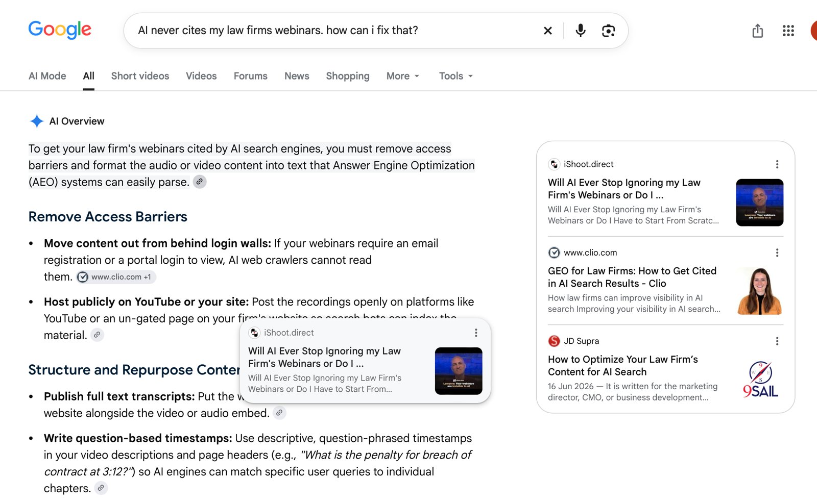Click the Google logo
Image resolution: width=817 pixels, height=504 pixels.
60,30
